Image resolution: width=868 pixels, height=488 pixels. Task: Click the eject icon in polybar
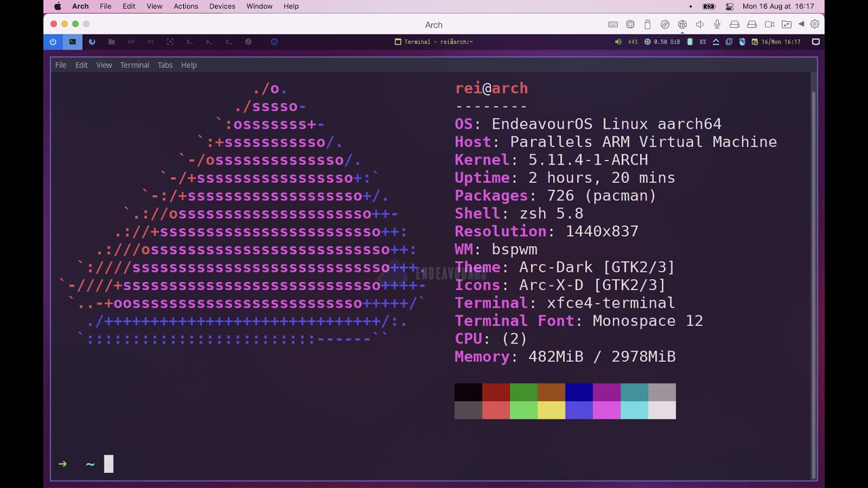tap(715, 41)
